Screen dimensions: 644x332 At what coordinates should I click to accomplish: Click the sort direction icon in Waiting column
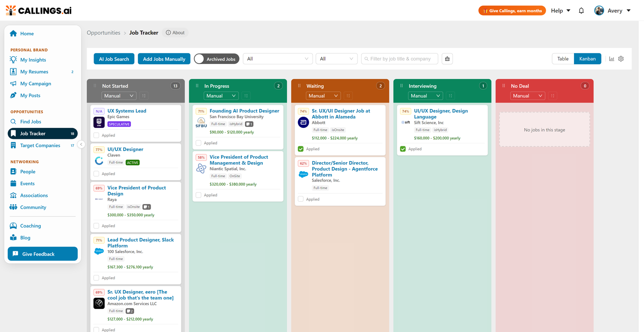pos(348,96)
